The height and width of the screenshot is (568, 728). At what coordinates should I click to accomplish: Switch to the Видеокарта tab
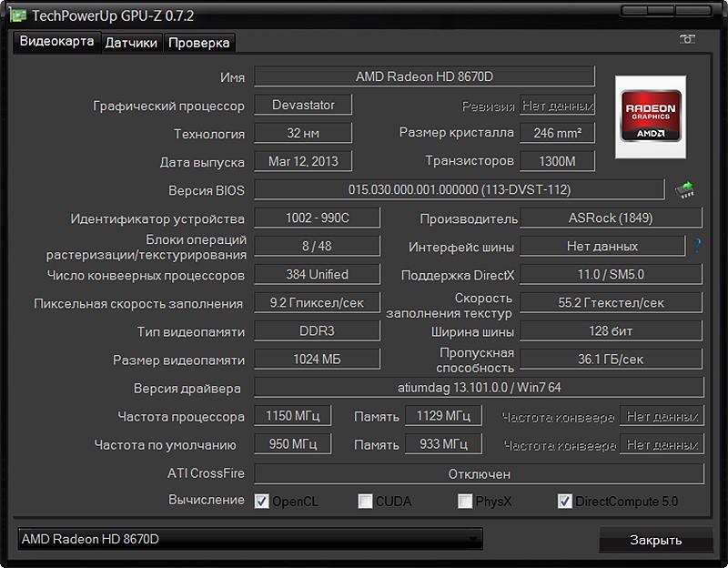click(x=56, y=42)
